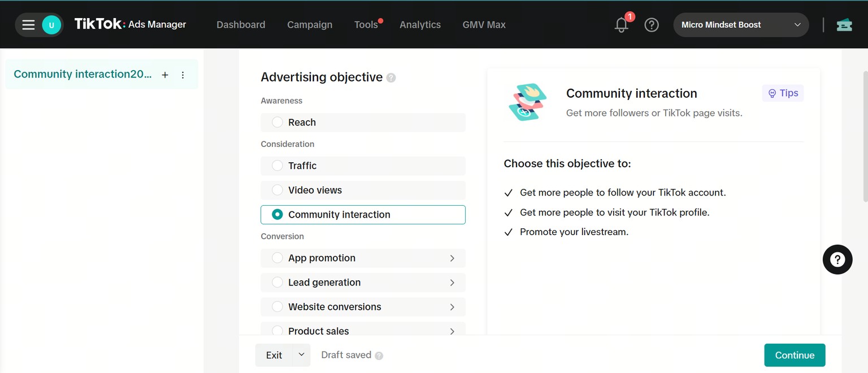Select the Lead generation objective
868x373 pixels.
click(x=363, y=283)
